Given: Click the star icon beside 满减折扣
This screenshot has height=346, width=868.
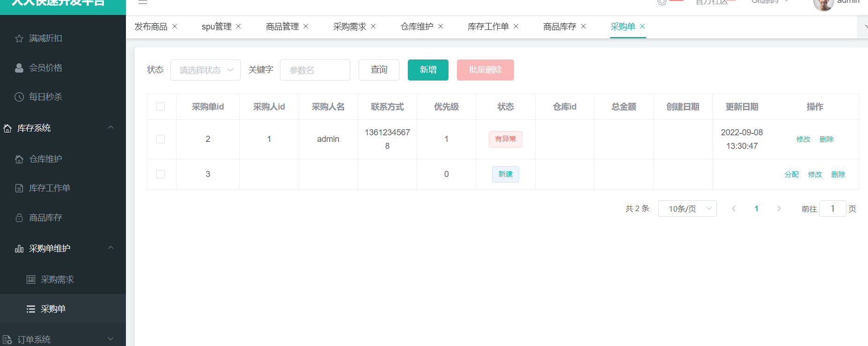Looking at the screenshot, I should click(x=19, y=38).
